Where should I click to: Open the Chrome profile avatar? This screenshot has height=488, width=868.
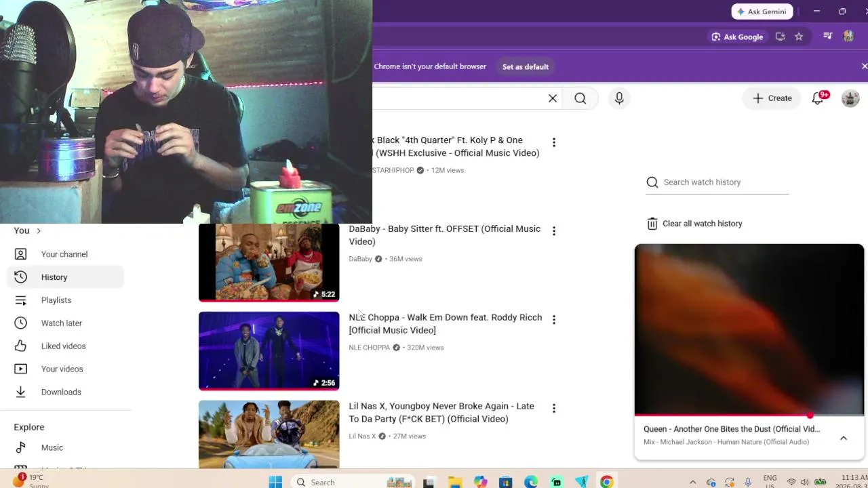(848, 37)
